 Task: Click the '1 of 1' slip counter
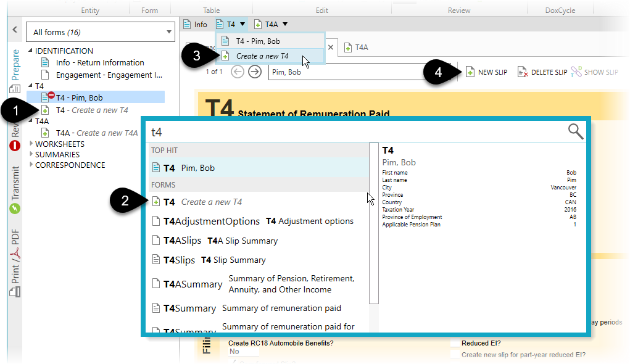coord(214,72)
